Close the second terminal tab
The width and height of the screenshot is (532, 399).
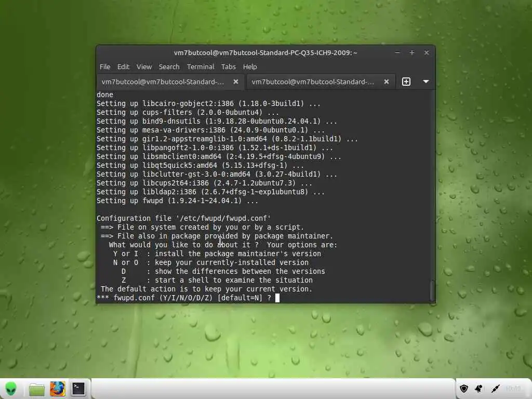(386, 82)
